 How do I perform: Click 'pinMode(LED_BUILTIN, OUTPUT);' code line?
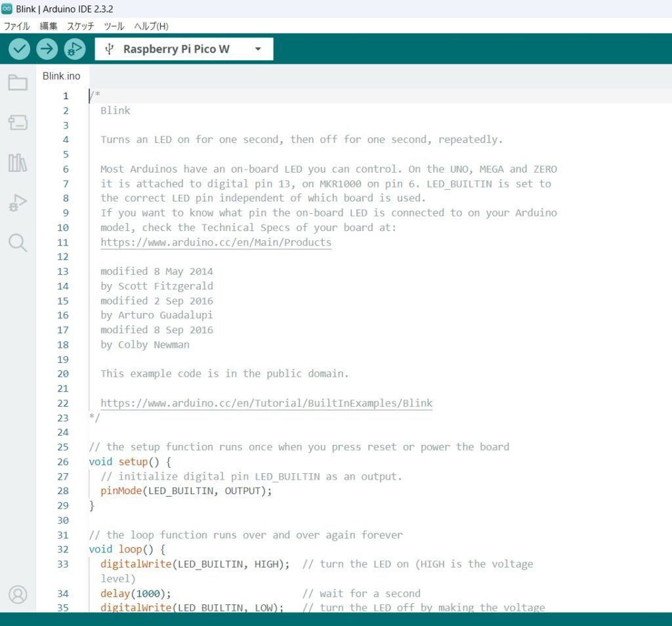[186, 491]
